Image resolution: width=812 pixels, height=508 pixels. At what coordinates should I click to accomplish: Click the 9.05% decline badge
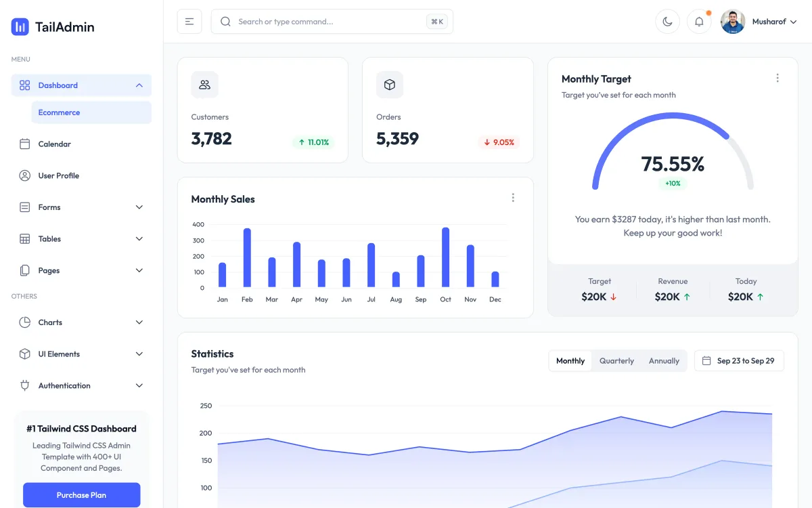[499, 142]
